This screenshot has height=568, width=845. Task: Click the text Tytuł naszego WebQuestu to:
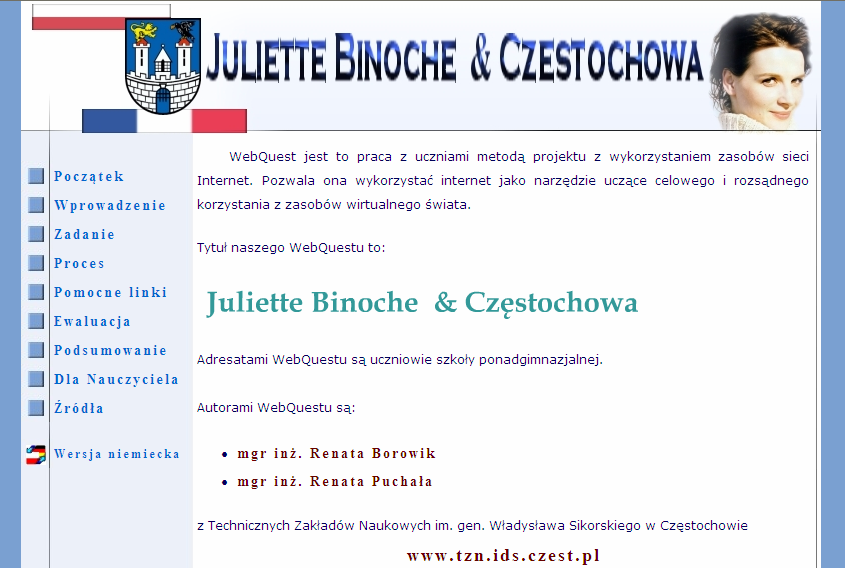point(291,248)
